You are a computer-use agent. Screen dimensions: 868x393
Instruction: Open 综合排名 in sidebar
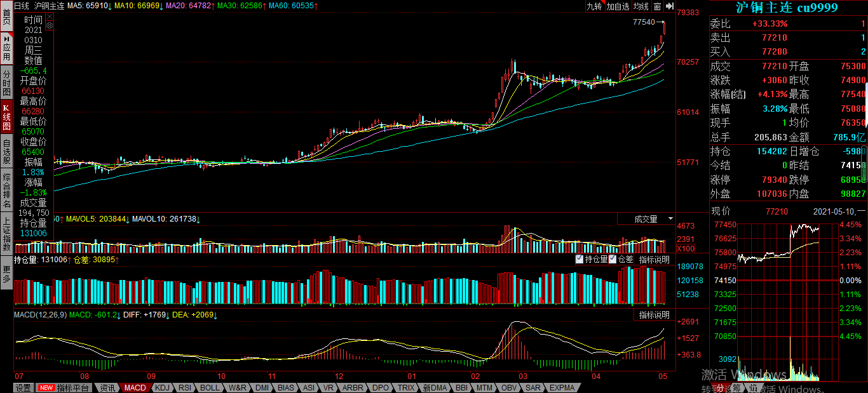(6, 190)
